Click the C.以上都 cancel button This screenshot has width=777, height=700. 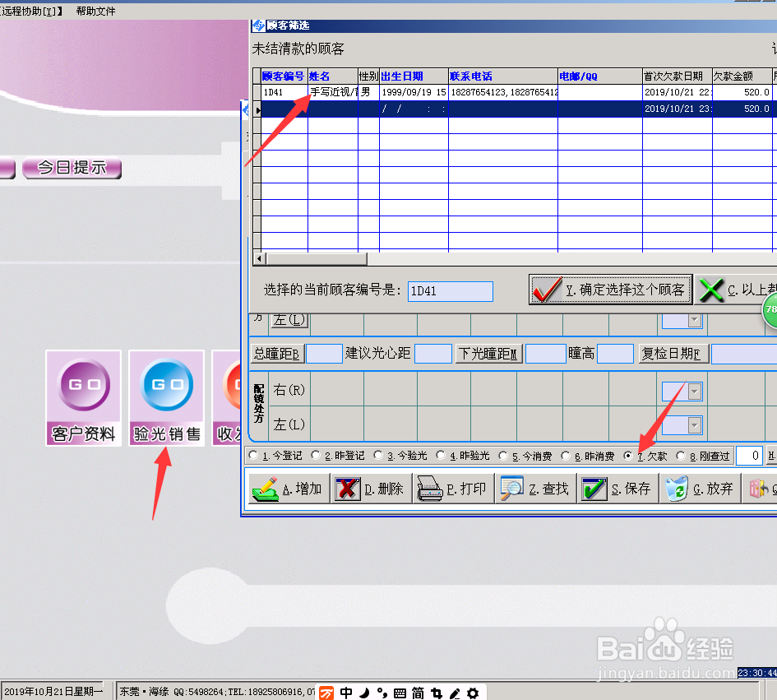(736, 290)
